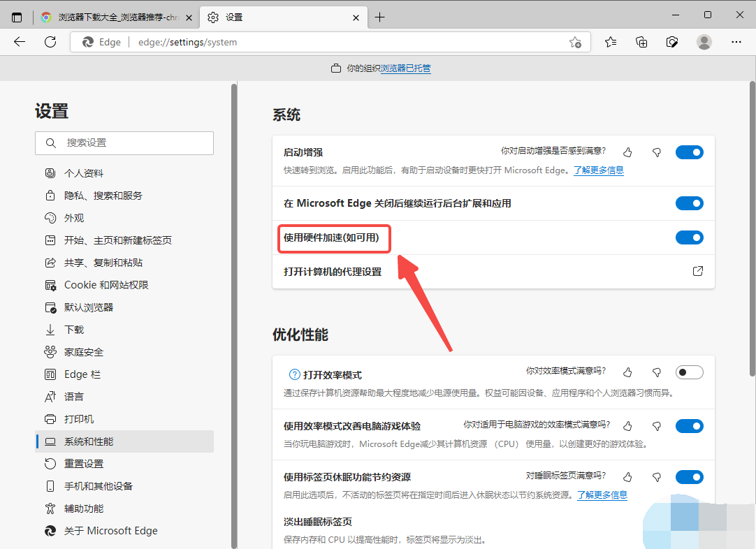This screenshot has height=549, width=756.
Task: Open the user profile avatar icon
Action: tap(704, 42)
